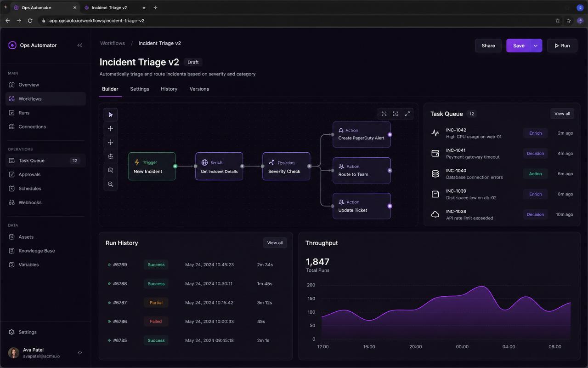Click the Runs sidebar icon
Image resolution: width=588 pixels, height=368 pixels.
point(12,113)
